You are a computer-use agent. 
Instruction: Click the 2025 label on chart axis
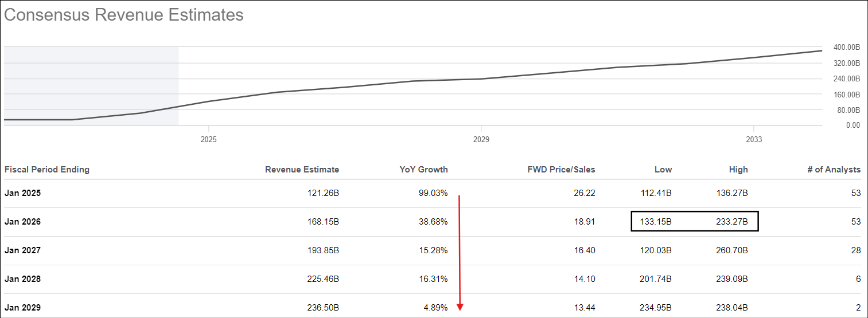(x=209, y=139)
